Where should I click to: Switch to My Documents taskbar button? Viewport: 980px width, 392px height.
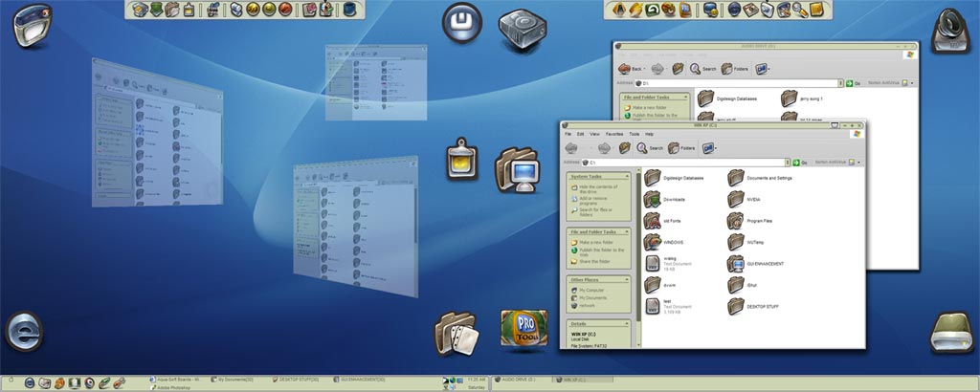pyautogui.click(x=232, y=379)
